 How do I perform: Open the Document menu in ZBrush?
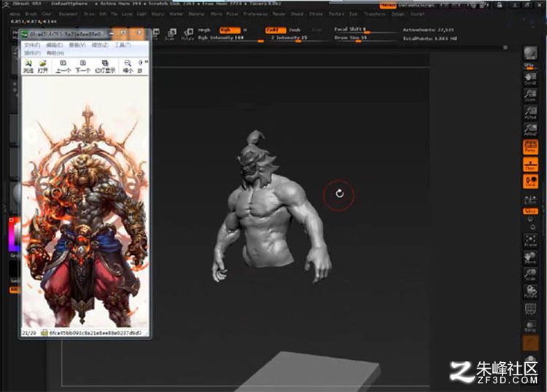click(x=68, y=15)
